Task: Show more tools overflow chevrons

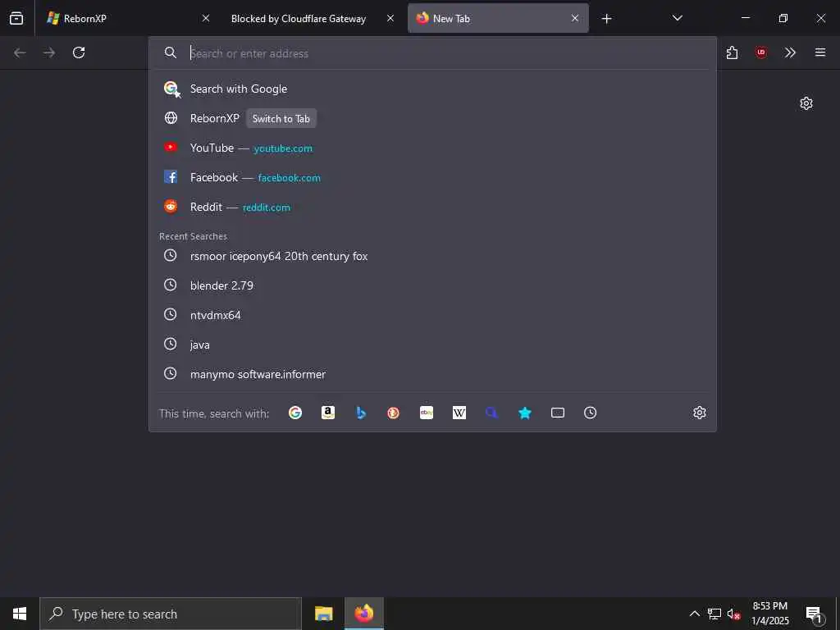Action: [790, 52]
